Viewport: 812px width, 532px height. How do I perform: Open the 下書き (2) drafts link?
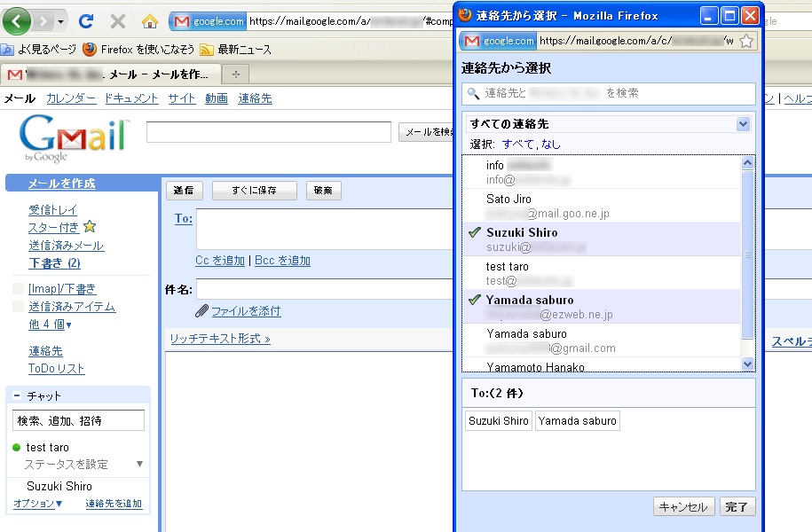[54, 262]
